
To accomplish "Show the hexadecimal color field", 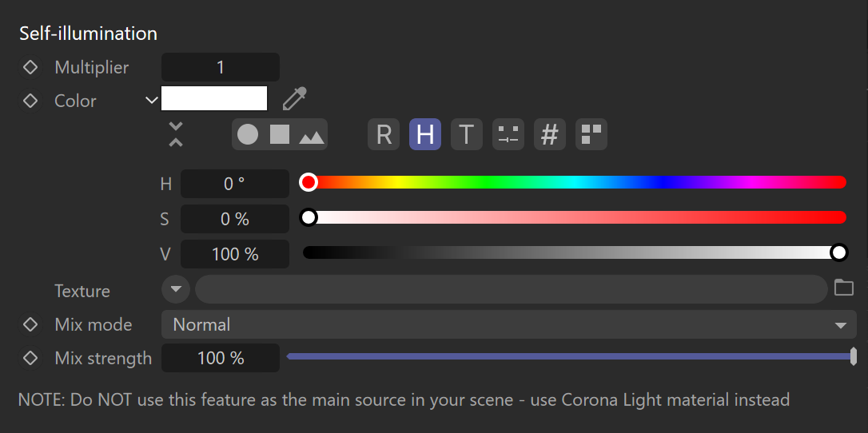I will click(550, 134).
